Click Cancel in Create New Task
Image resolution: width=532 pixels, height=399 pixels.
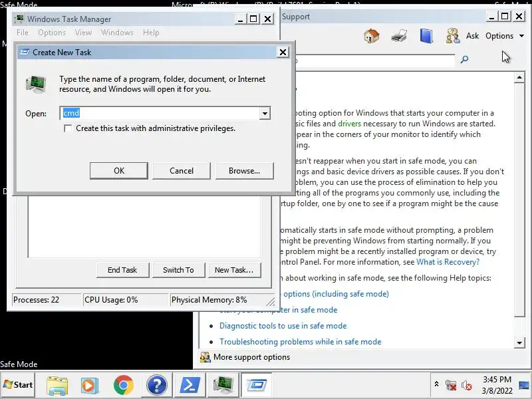tap(182, 171)
